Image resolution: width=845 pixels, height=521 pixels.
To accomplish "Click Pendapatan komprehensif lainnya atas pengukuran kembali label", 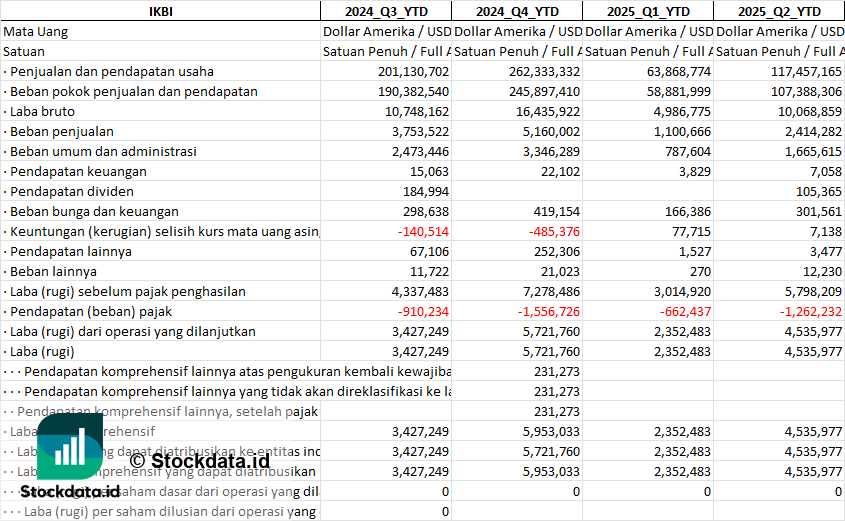I will 226,371.
